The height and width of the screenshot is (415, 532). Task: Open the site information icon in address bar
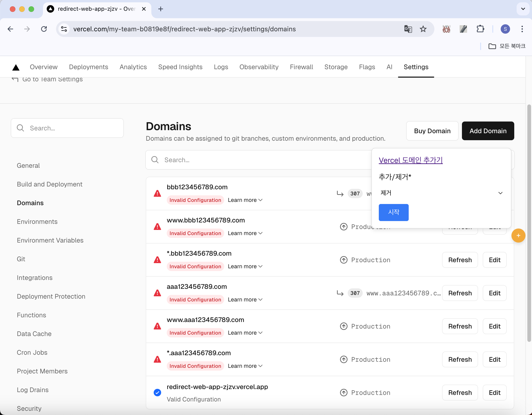coord(64,29)
